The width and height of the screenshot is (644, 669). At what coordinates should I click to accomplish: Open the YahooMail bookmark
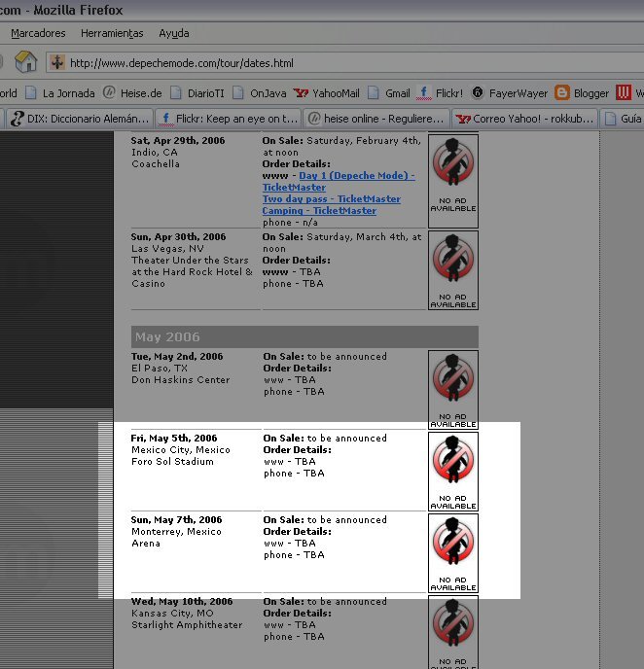click(327, 93)
